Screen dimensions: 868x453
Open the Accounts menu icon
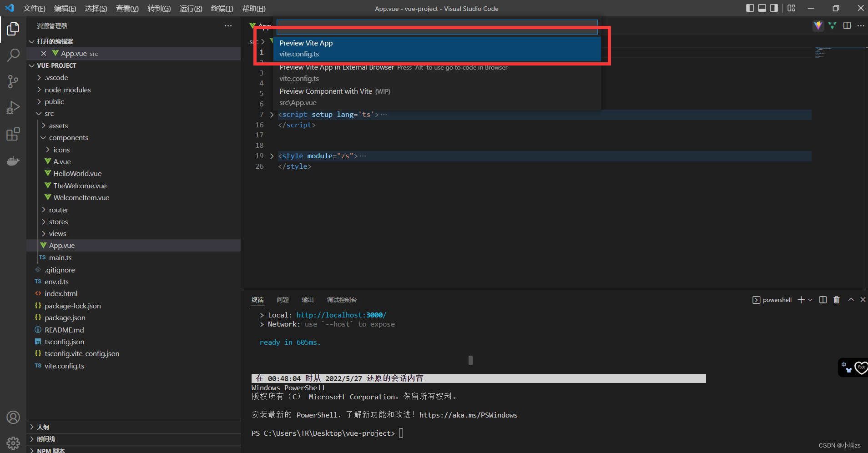click(x=13, y=417)
